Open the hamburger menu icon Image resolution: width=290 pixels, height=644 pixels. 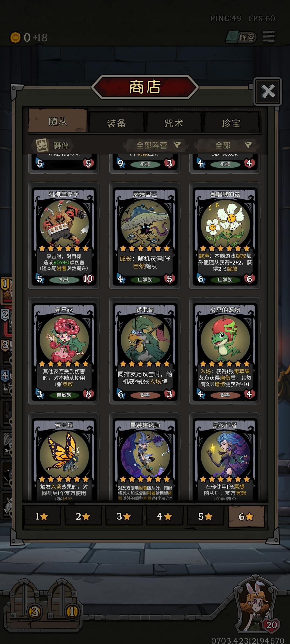[x=269, y=36]
